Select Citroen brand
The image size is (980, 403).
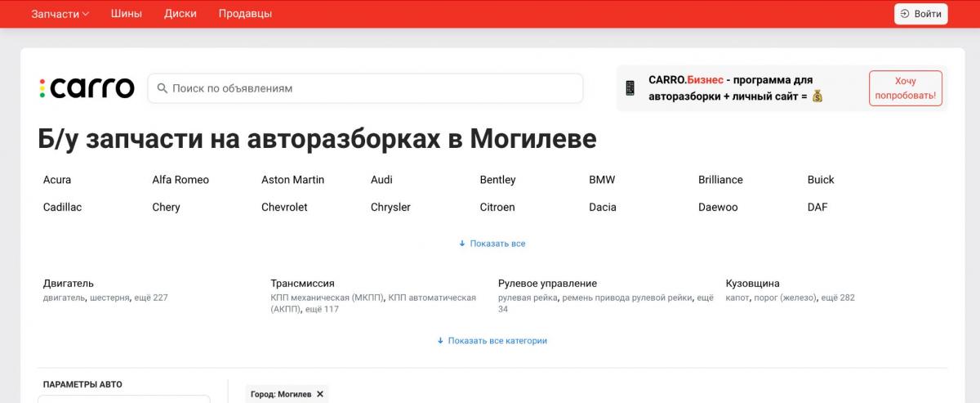click(497, 208)
